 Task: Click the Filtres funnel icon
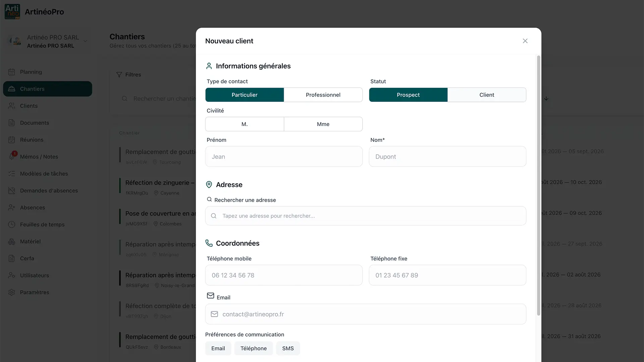[119, 74]
